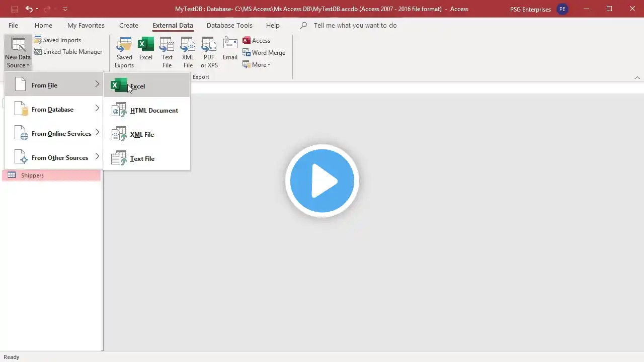
Task: Select the External Data tab
Action: (x=173, y=25)
